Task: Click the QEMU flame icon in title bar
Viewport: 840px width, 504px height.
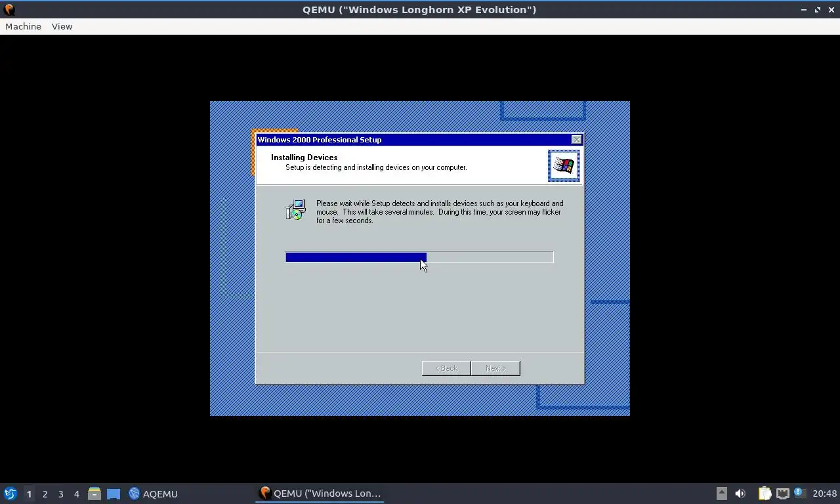Action: (9, 9)
